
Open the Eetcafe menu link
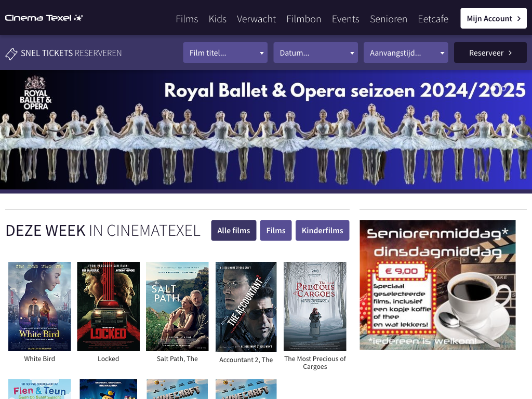(433, 19)
